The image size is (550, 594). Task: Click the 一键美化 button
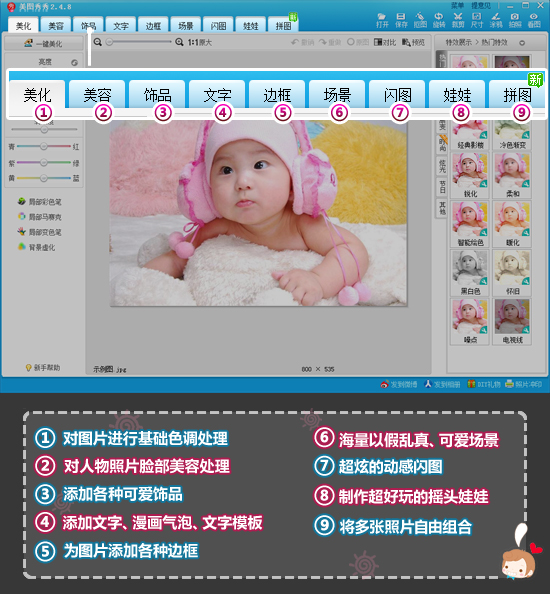tap(44, 44)
